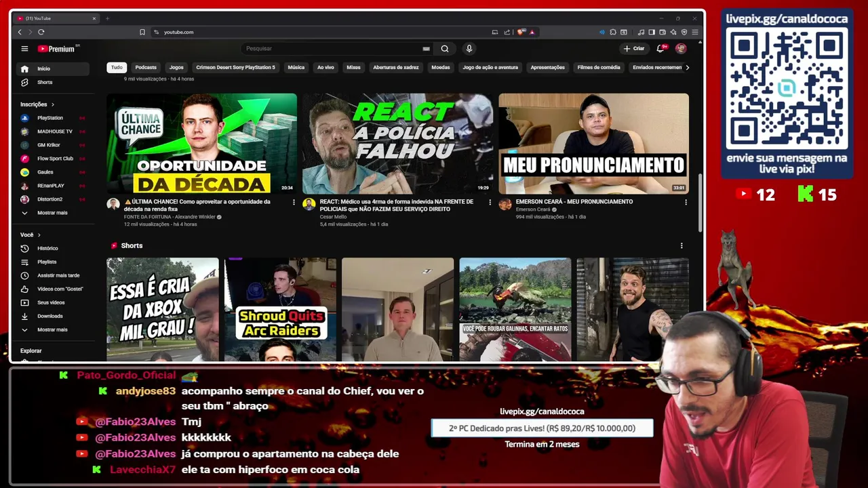Open the notifications bell
The width and height of the screenshot is (868, 488).
coord(660,49)
